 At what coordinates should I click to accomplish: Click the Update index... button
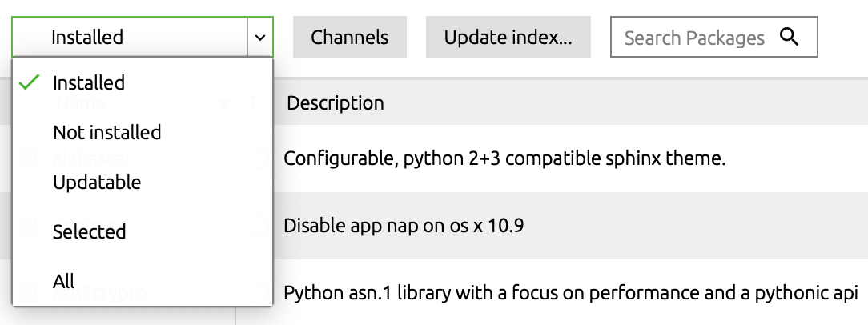tap(508, 37)
